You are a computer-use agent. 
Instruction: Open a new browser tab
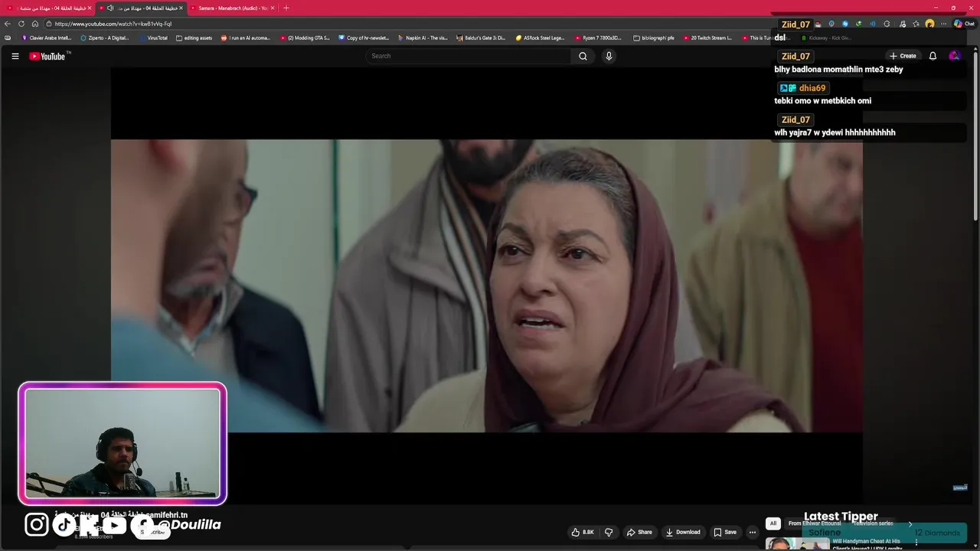coord(286,8)
